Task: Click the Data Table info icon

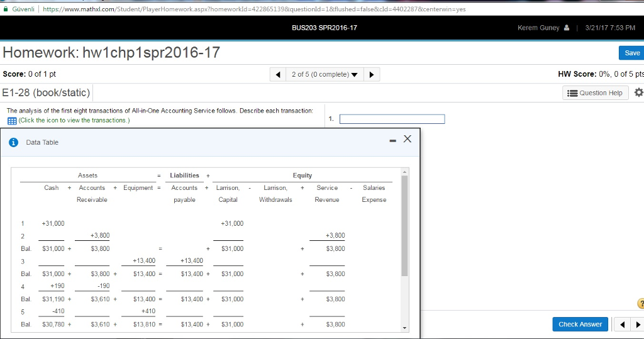Action: [14, 142]
